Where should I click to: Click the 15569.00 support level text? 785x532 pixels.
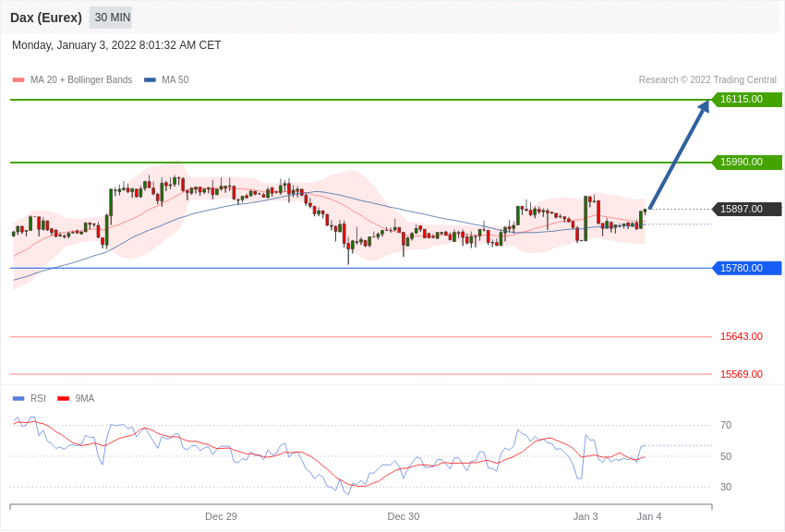point(742,374)
